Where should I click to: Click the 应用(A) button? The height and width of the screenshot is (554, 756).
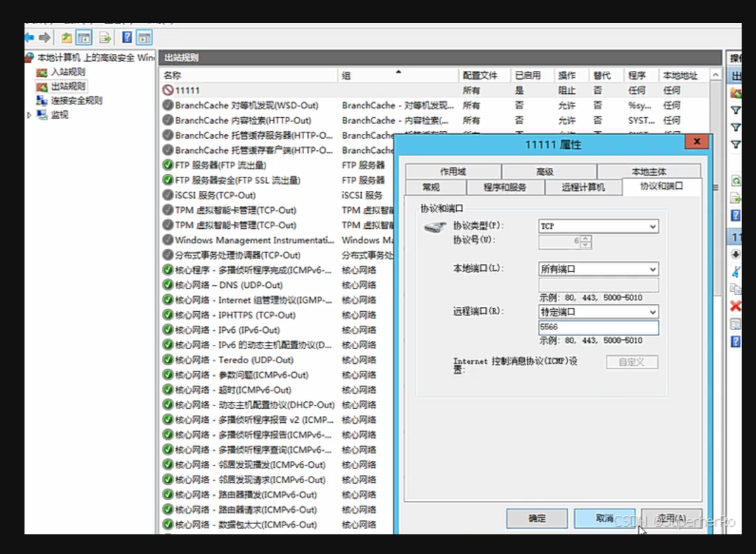coord(672,519)
